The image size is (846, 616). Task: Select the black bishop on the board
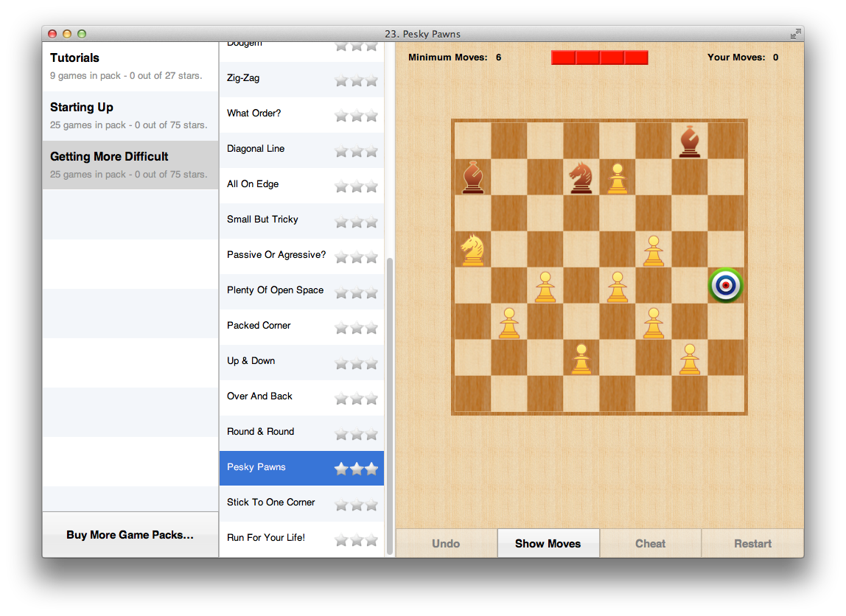point(473,177)
